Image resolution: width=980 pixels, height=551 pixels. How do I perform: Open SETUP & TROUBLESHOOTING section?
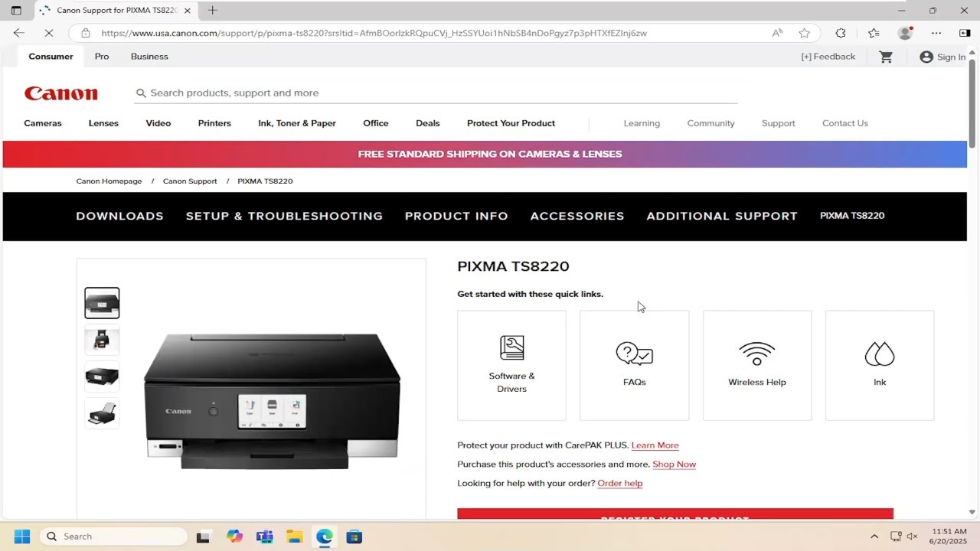pos(284,217)
